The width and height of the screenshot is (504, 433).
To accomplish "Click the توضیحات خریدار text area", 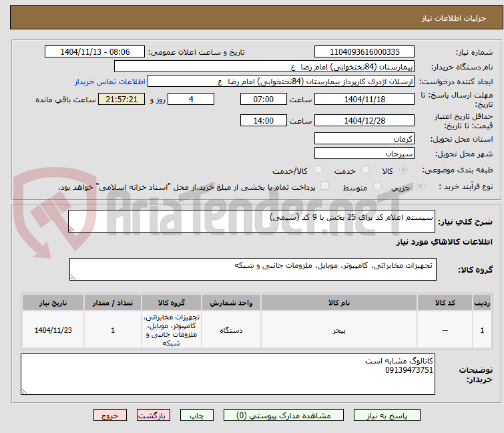I will pyautogui.click(x=228, y=374).
